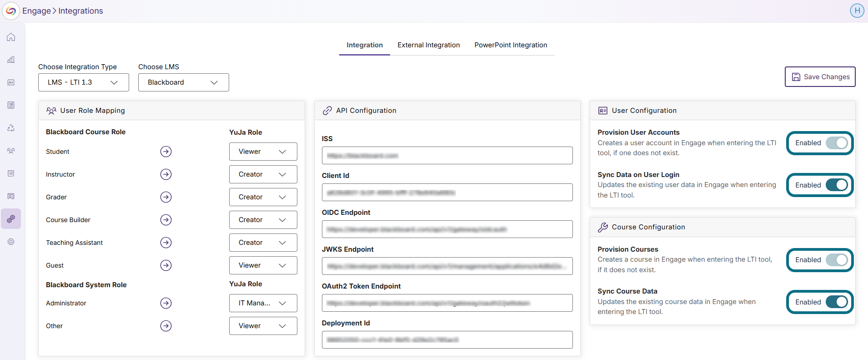Click the User Role Mapping header icon
Image resolution: width=868 pixels, height=360 pixels.
pos(51,111)
